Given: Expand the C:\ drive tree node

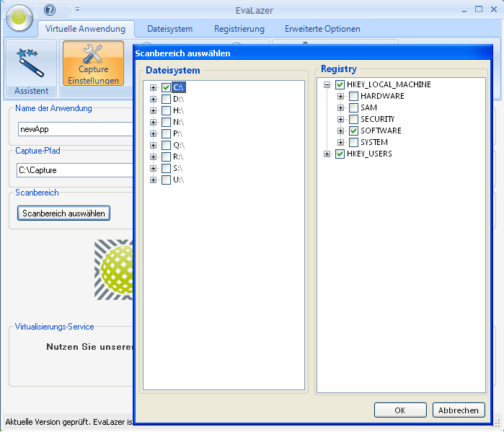Looking at the screenshot, I should [x=154, y=87].
